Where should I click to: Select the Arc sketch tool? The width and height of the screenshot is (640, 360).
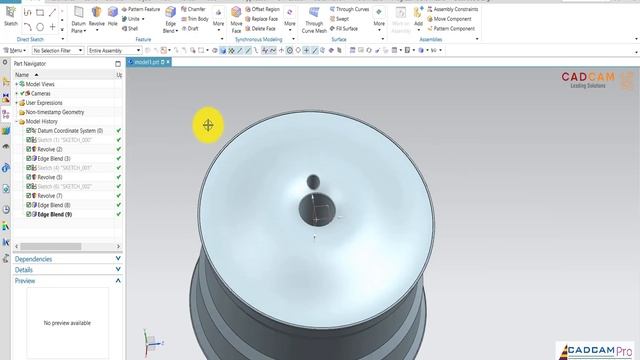[x=27, y=27]
